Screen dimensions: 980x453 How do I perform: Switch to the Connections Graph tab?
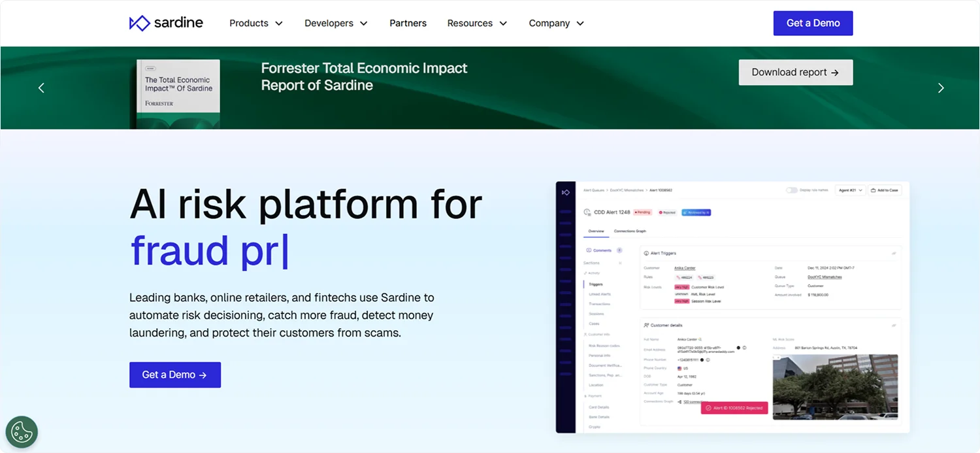630,231
